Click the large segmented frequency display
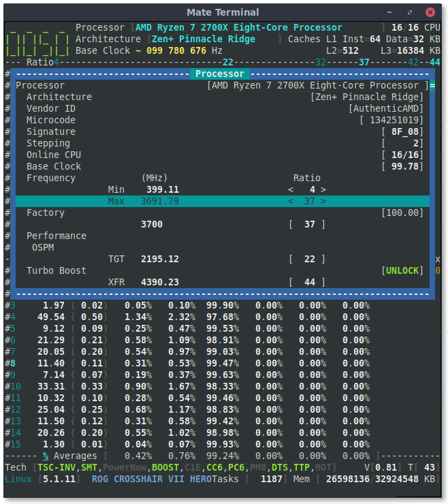The image size is (448, 504). click(x=37, y=43)
